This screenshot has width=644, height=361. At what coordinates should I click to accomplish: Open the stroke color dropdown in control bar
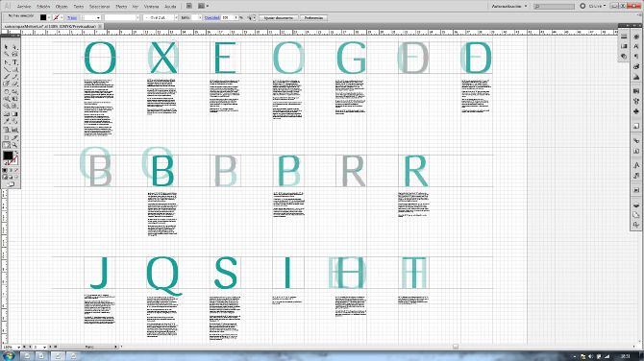62,17
